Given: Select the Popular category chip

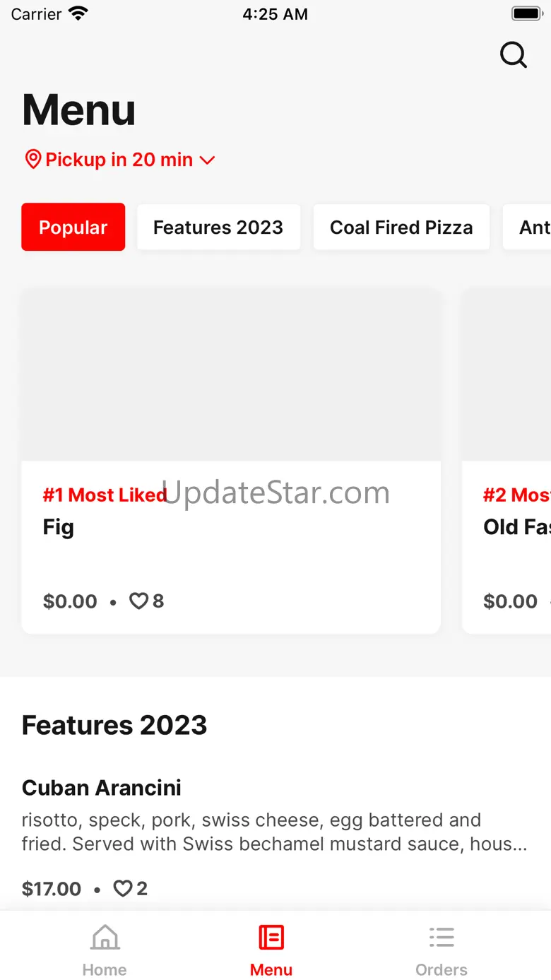Looking at the screenshot, I should [73, 227].
